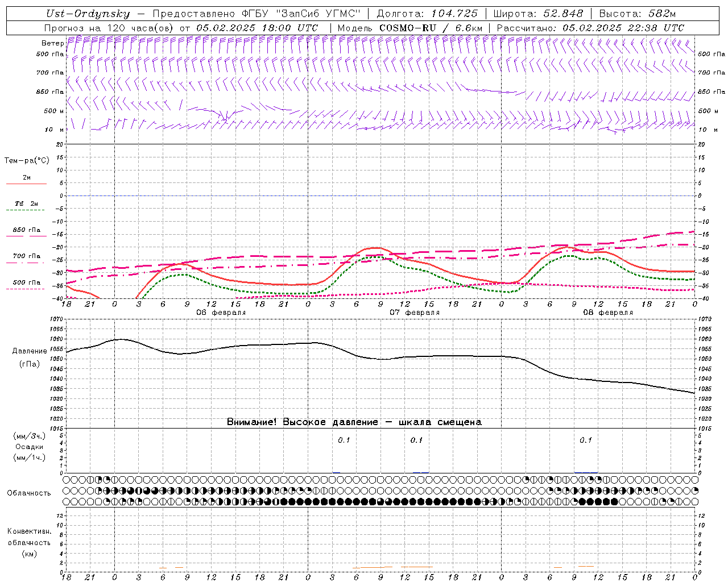
Task: Click the latitude value 'Широта: 52.848'
Action: [538, 14]
